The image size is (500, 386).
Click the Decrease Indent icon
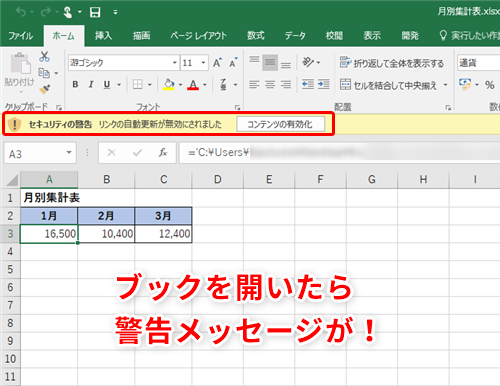308,84
